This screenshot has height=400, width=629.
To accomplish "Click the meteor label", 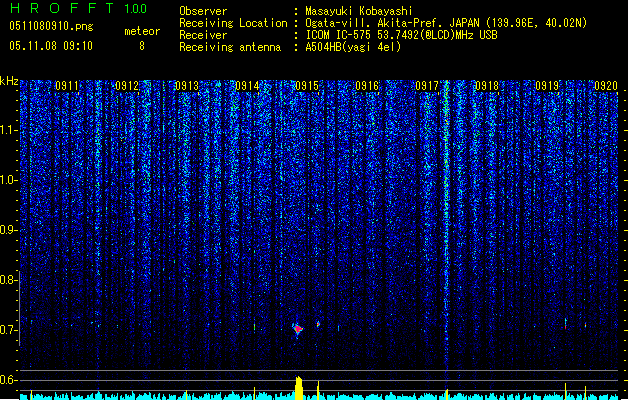I will (142, 31).
